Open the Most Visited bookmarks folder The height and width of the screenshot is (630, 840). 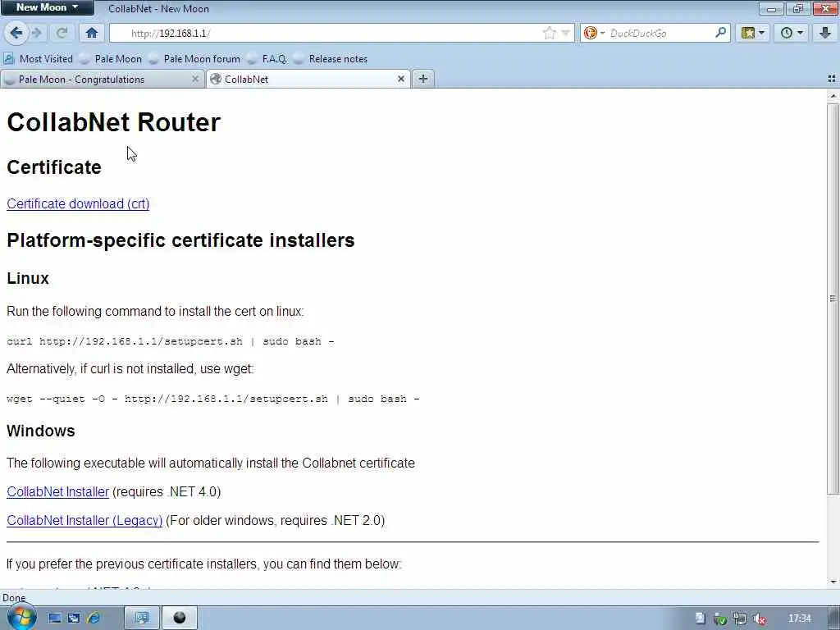pos(39,59)
